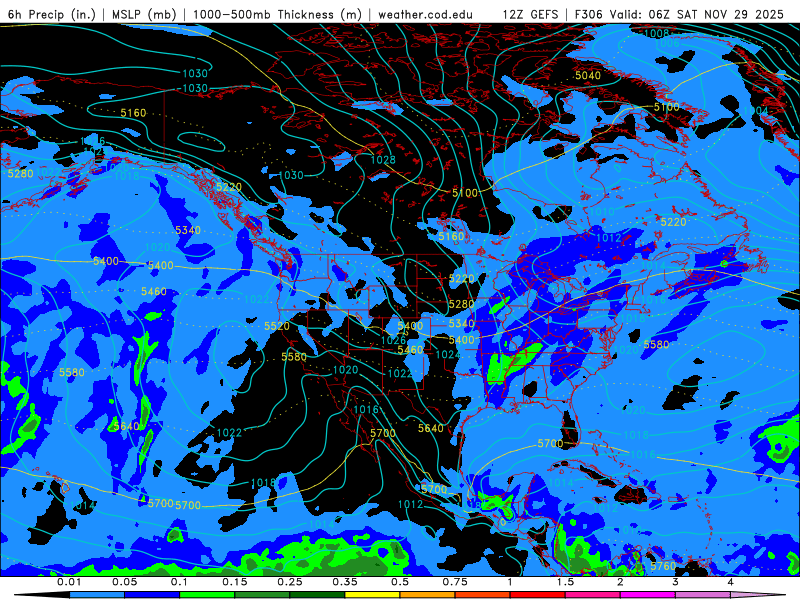Click the "1000-500mb Thickness (m)" header label
The height and width of the screenshot is (600, 800).
(277, 14)
